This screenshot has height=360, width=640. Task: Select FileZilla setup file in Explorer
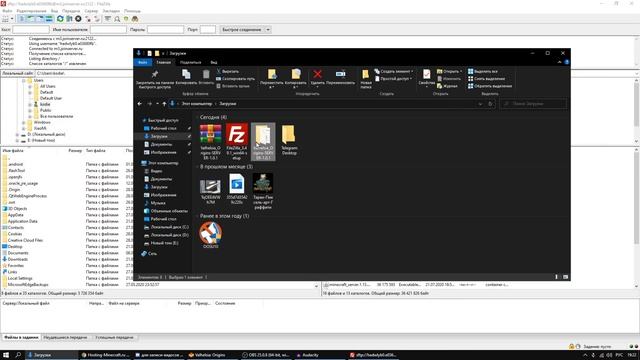[237, 142]
